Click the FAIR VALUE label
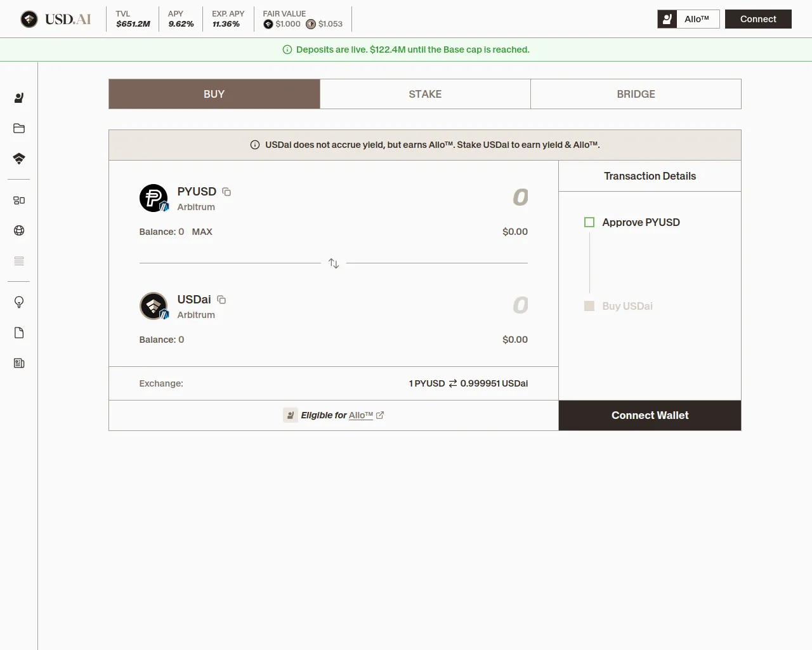Viewport: 812px width, 650px height. coord(284,13)
